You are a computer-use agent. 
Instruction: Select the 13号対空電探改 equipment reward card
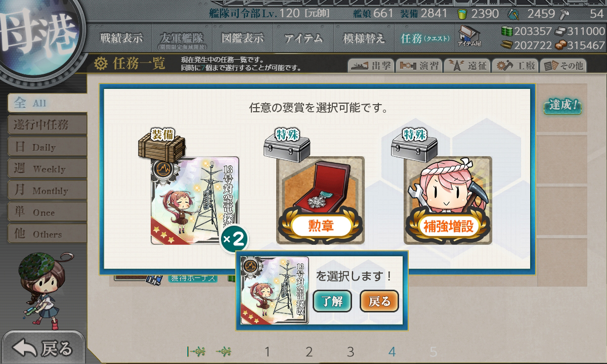pyautogui.click(x=195, y=201)
